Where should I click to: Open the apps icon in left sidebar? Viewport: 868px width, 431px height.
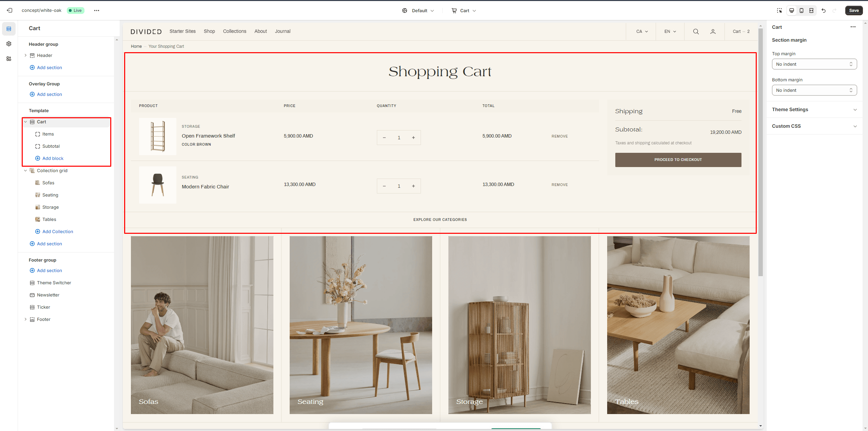pyautogui.click(x=9, y=59)
